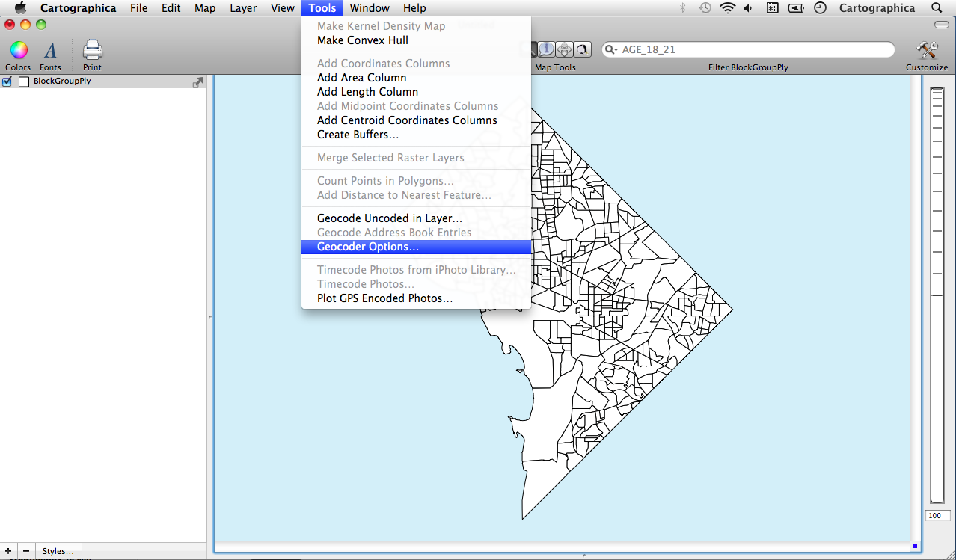Select the Pan map tool
The height and width of the screenshot is (560, 956).
coord(565,49)
